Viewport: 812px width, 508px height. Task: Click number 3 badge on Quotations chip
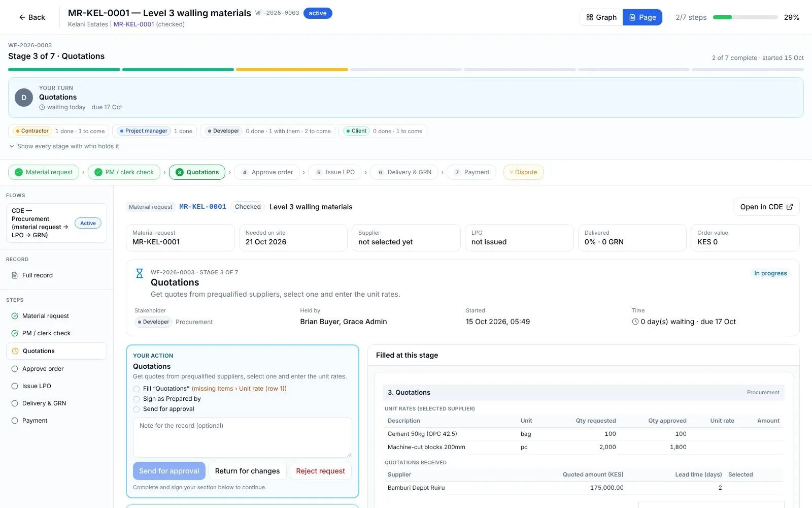179,172
